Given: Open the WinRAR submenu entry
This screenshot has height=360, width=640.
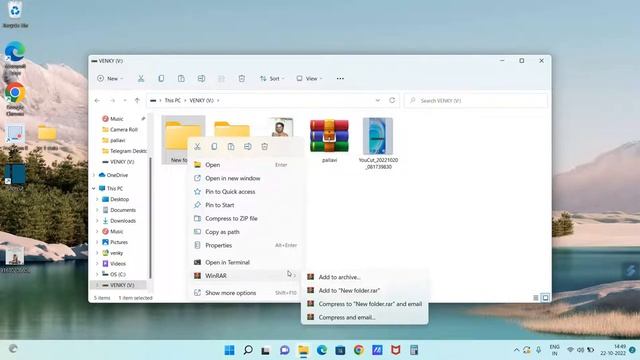Looking at the screenshot, I should click(246, 276).
